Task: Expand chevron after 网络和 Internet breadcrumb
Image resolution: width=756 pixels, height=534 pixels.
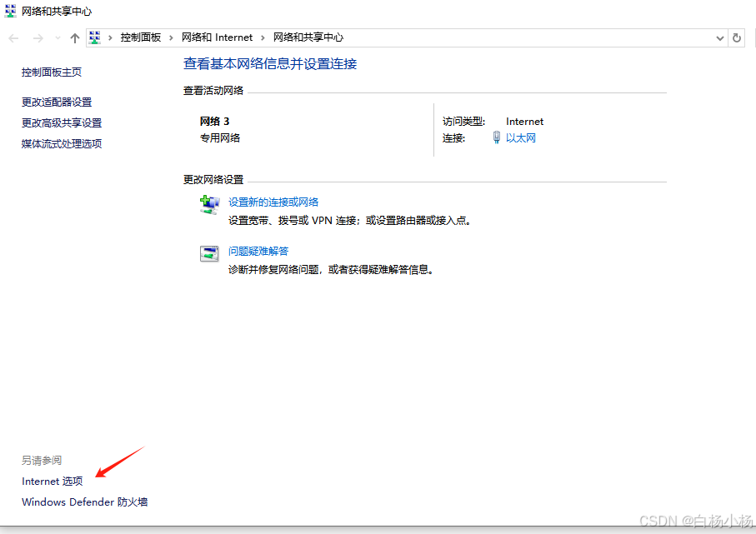Action: tap(263, 37)
